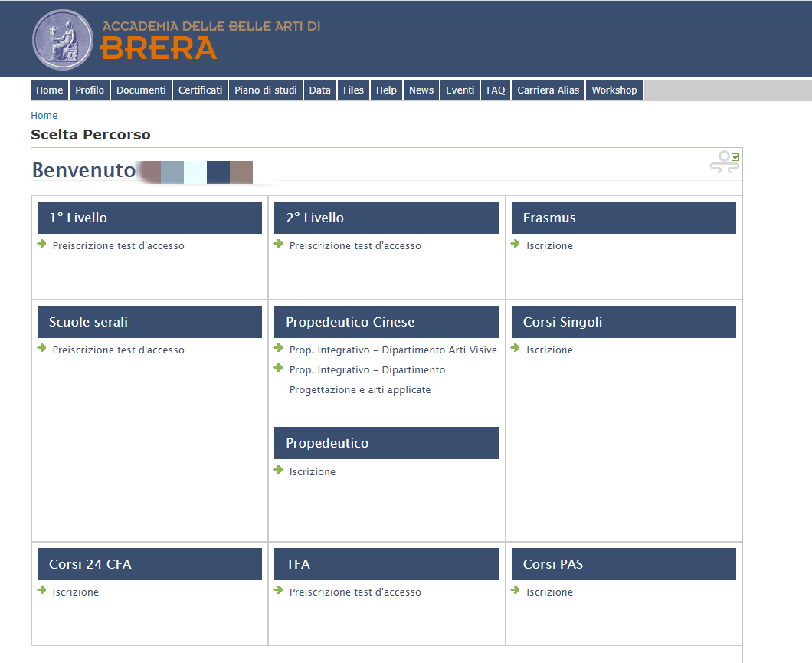Open Piano di studi menu
The image size is (812, 663).
266,90
